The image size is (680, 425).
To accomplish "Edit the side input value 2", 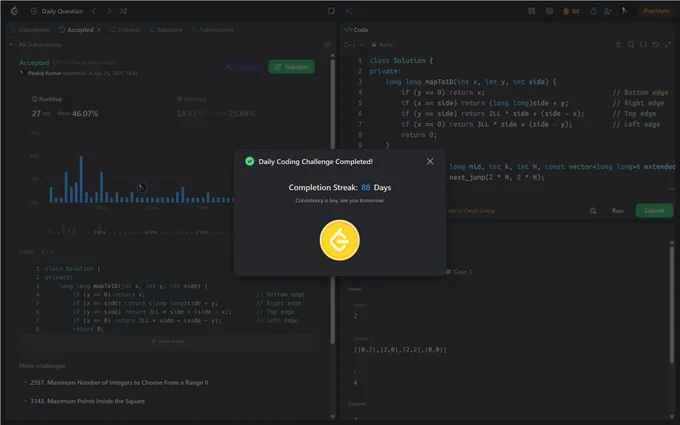I will (x=355, y=316).
